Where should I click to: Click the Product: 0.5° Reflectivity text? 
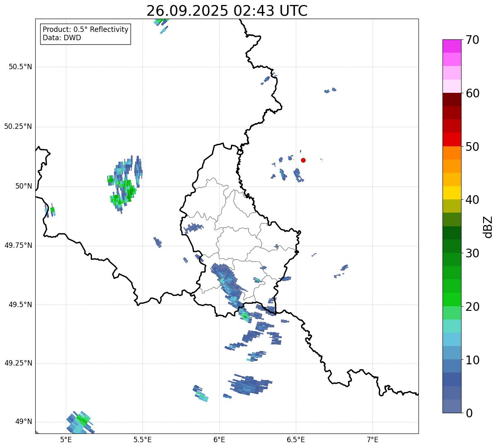[x=85, y=29]
